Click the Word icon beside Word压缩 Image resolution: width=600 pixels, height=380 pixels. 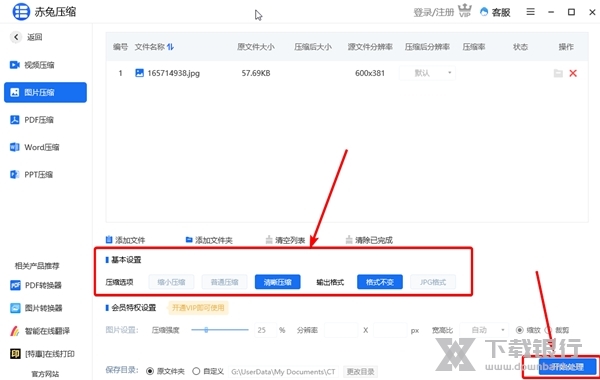tap(15, 147)
